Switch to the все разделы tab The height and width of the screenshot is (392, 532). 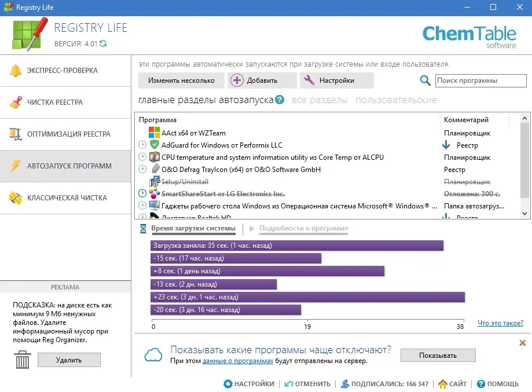[x=320, y=100]
